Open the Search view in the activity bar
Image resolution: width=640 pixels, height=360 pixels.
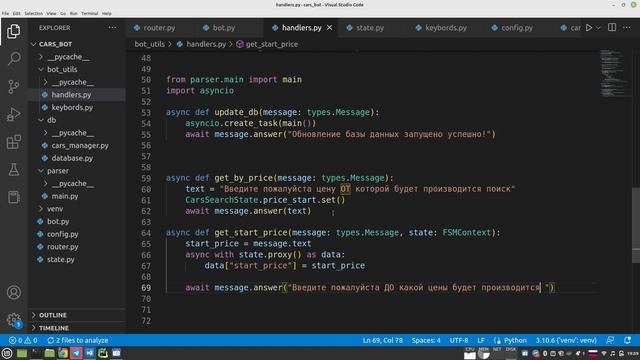tap(13, 59)
